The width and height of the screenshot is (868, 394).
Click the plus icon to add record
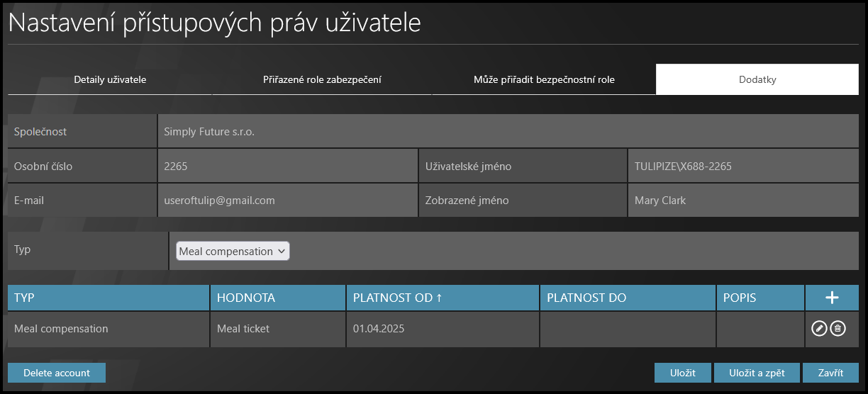832,298
